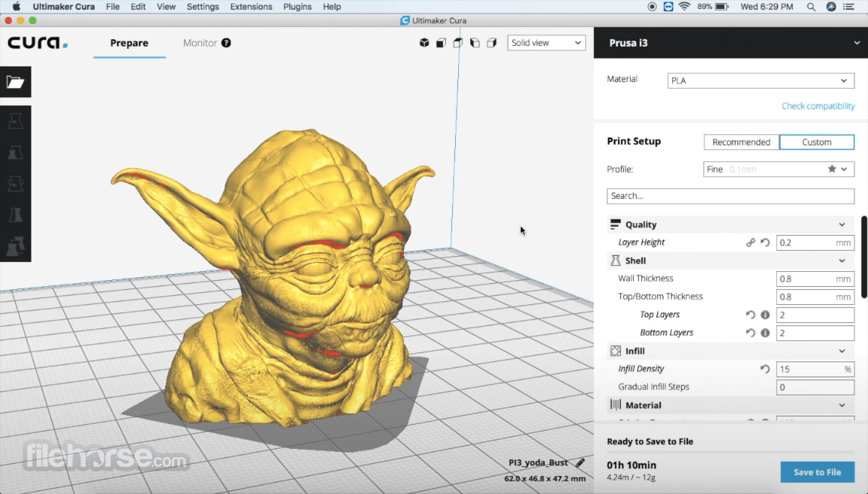Switch camera to left side view cube

pos(475,43)
